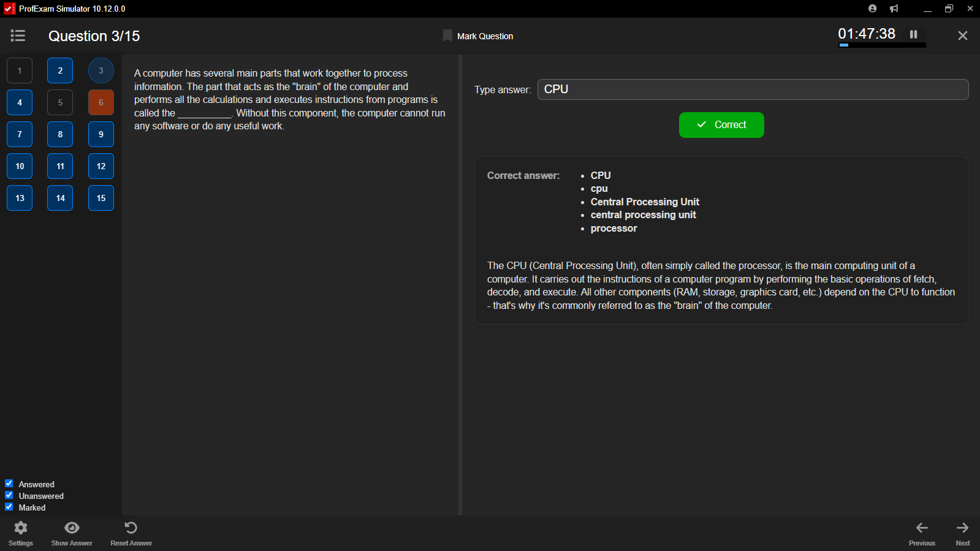
Task: Click the timer progress bar
Action: (x=882, y=45)
